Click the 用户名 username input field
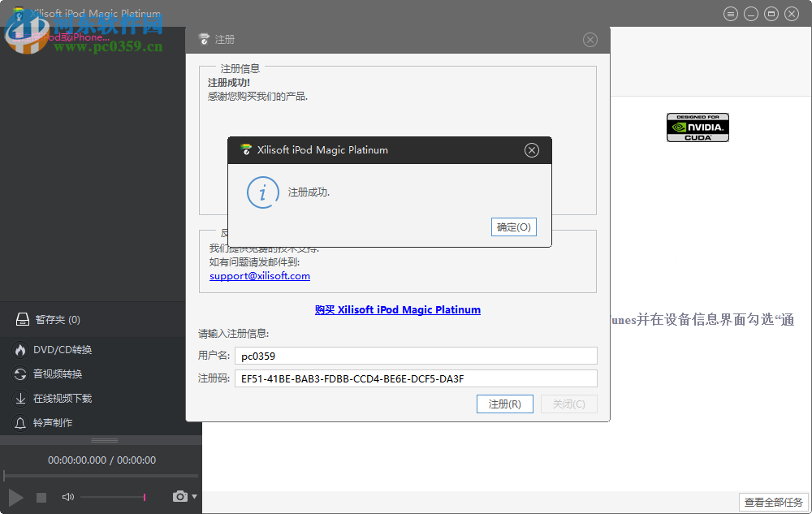Screen dimensions: 812x514 coord(416,355)
